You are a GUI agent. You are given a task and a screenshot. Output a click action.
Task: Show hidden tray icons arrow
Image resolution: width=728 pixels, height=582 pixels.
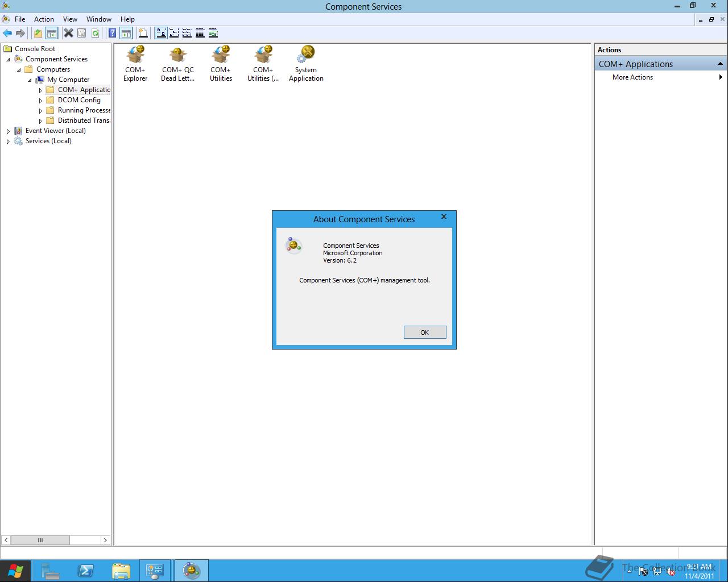629,572
